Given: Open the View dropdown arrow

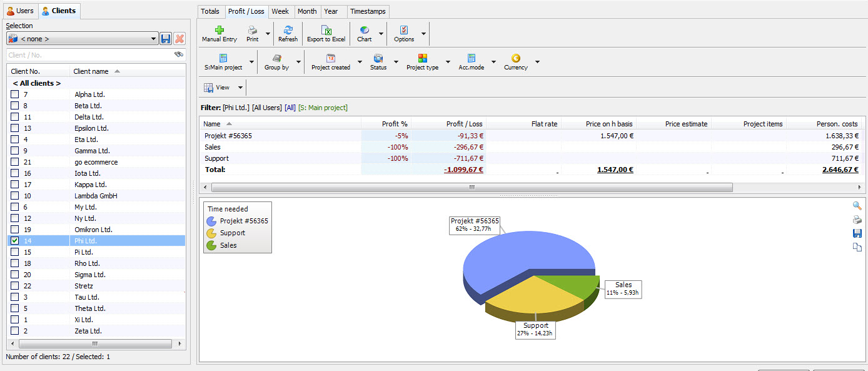Looking at the screenshot, I should tap(240, 87).
